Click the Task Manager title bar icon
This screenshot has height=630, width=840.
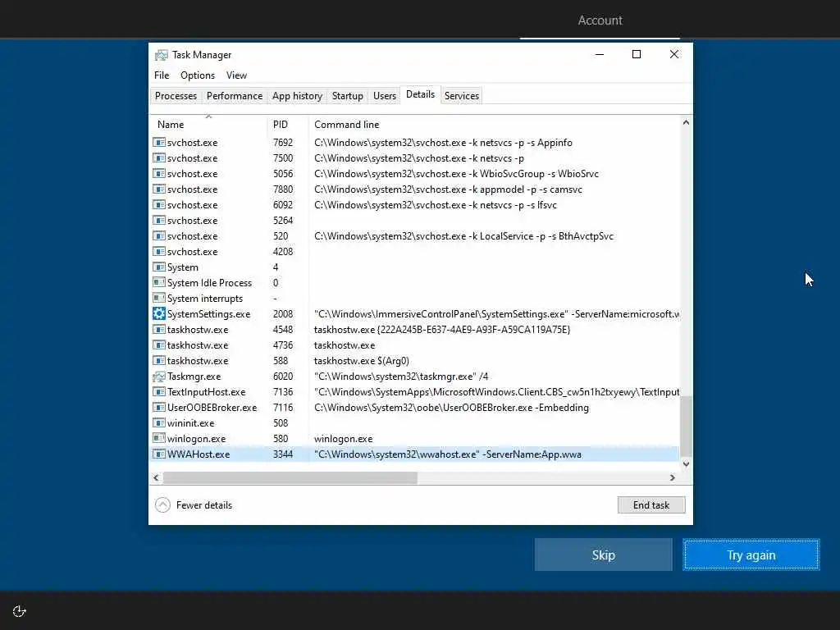[x=162, y=55]
